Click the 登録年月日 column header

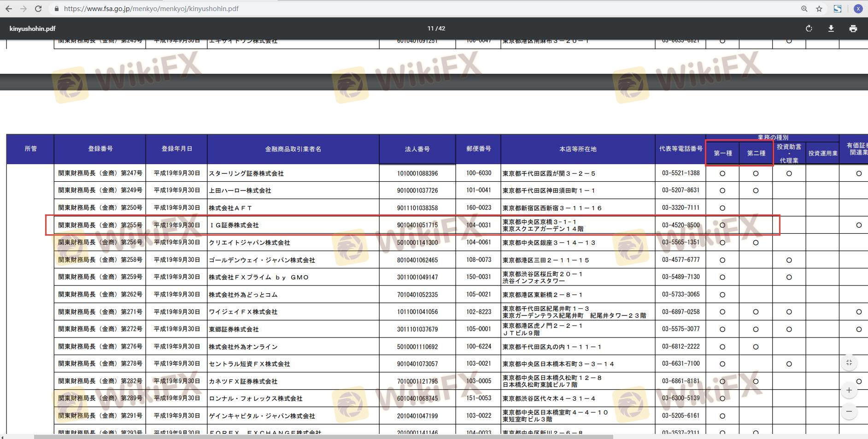coord(176,149)
